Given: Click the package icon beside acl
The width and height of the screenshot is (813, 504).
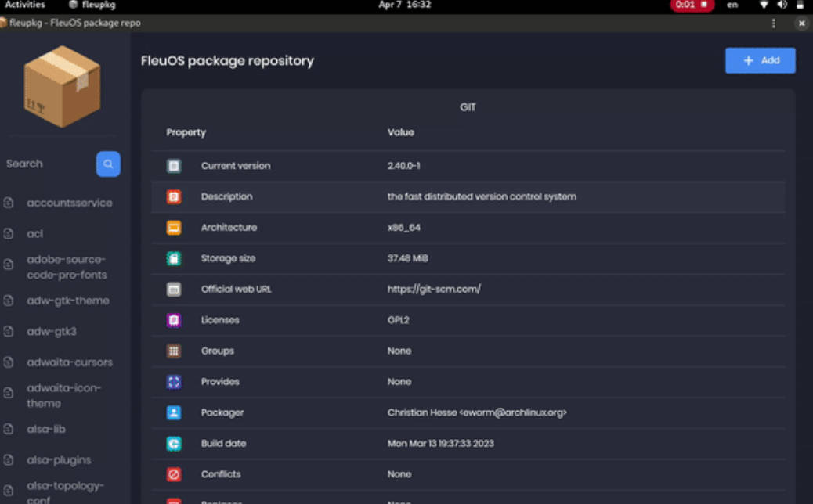Looking at the screenshot, I should [x=9, y=234].
